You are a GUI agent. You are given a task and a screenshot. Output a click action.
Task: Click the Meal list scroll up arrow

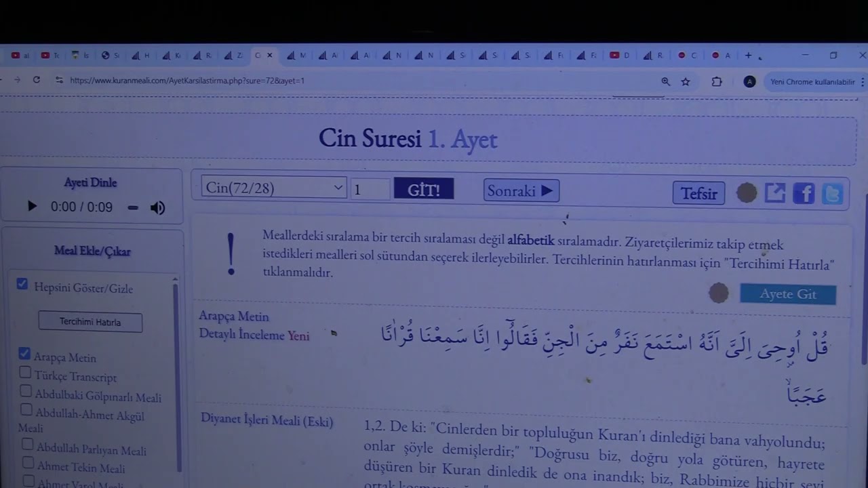point(176,279)
